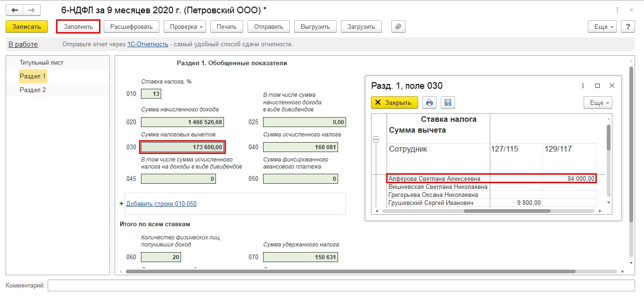Screen dimensions: 644x297
Task: Click the Выгрузить button
Action: [x=315, y=26]
